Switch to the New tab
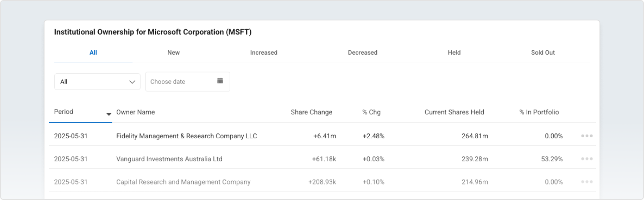 pyautogui.click(x=173, y=52)
